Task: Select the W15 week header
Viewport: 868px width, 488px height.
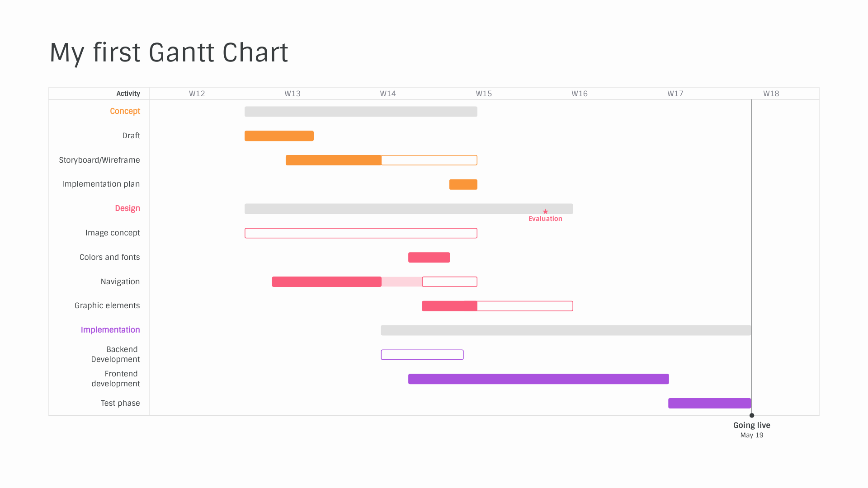Action: (x=483, y=94)
